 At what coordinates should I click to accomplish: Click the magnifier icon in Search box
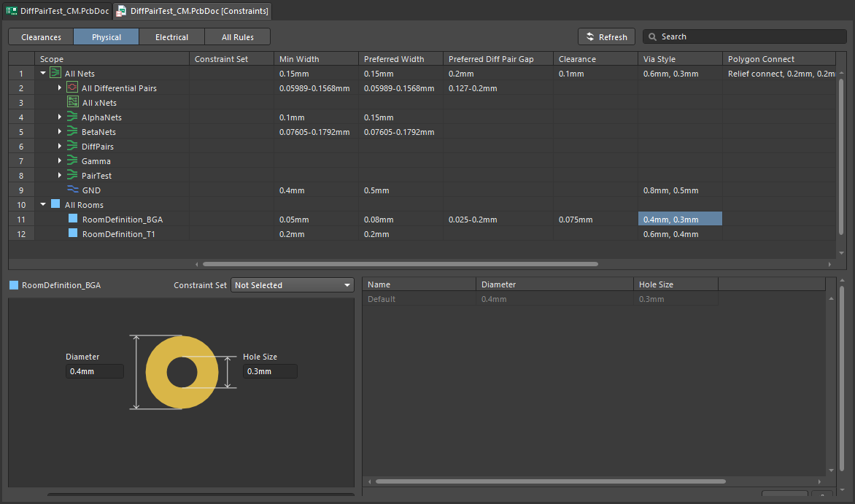652,36
